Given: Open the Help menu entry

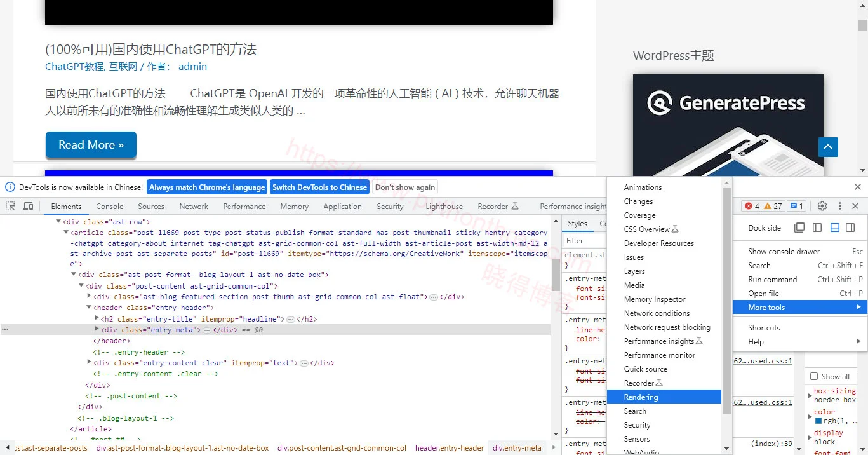Looking at the screenshot, I should (x=800, y=342).
